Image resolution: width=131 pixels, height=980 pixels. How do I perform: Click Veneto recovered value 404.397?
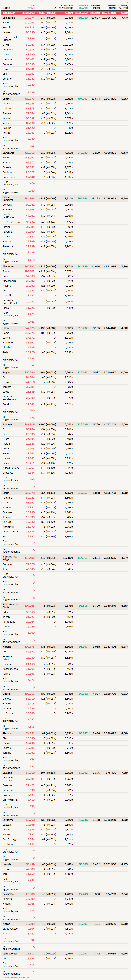83,99
